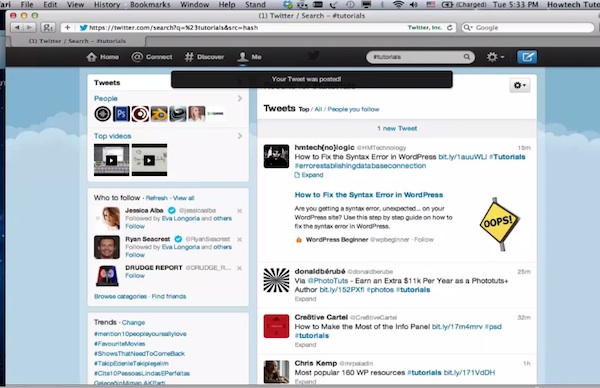Open the Connect @ icon
The width and height of the screenshot is (600, 388).
pos(137,57)
